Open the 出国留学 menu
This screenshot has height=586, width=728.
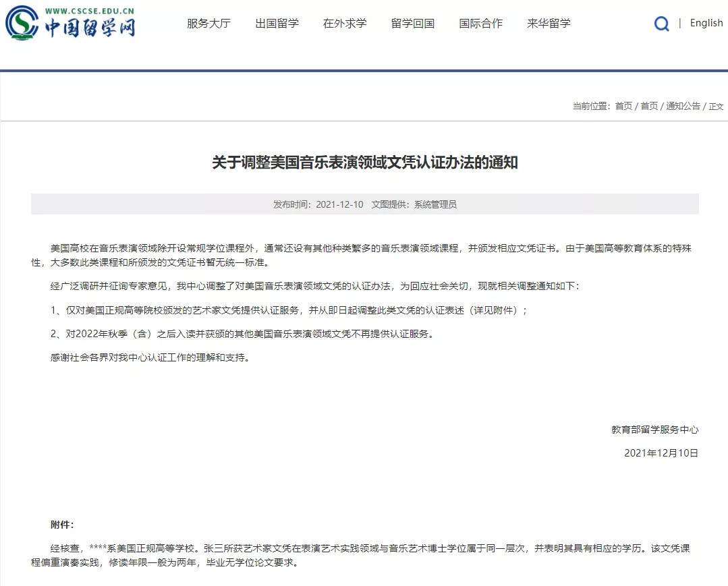[x=277, y=23]
